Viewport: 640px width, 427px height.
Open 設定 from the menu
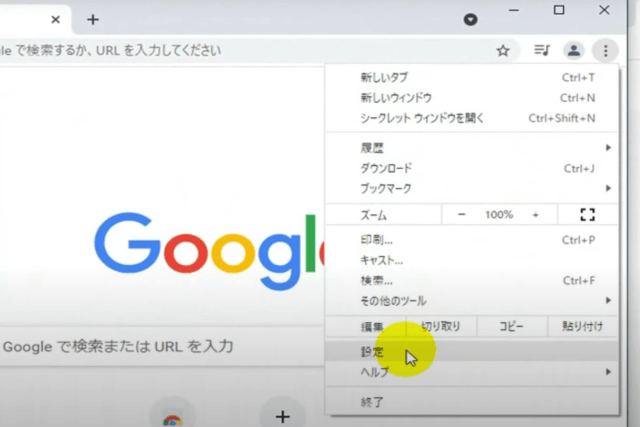(472, 351)
